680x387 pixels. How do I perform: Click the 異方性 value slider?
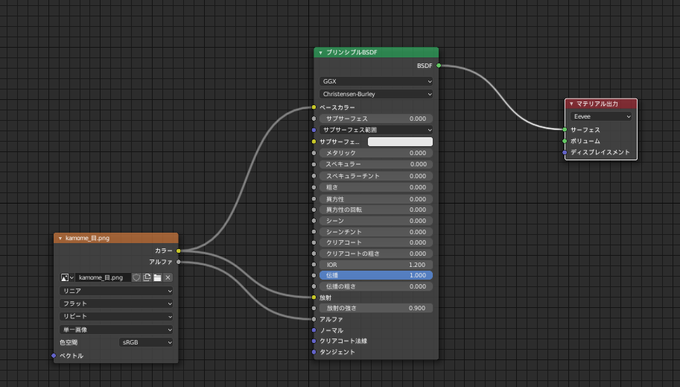376,199
